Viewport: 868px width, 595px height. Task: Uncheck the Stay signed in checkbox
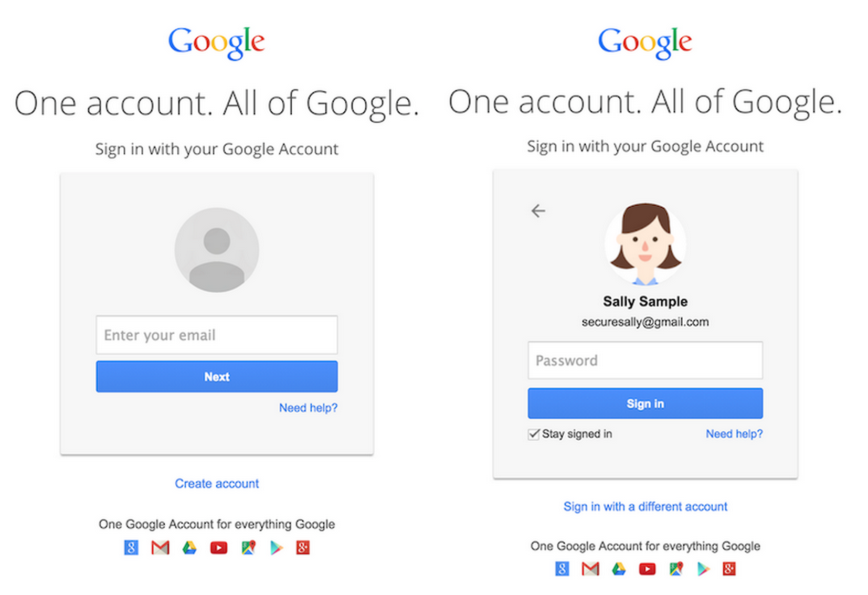pyautogui.click(x=533, y=434)
